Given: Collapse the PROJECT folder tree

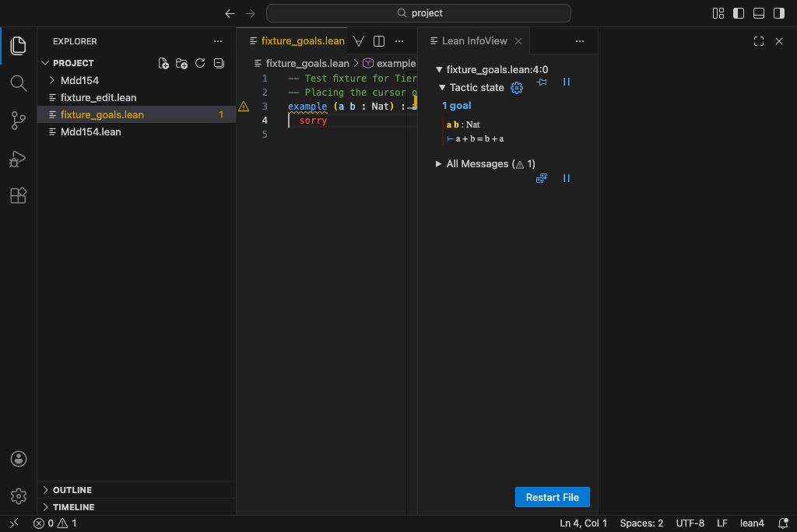Looking at the screenshot, I should pyautogui.click(x=45, y=62).
